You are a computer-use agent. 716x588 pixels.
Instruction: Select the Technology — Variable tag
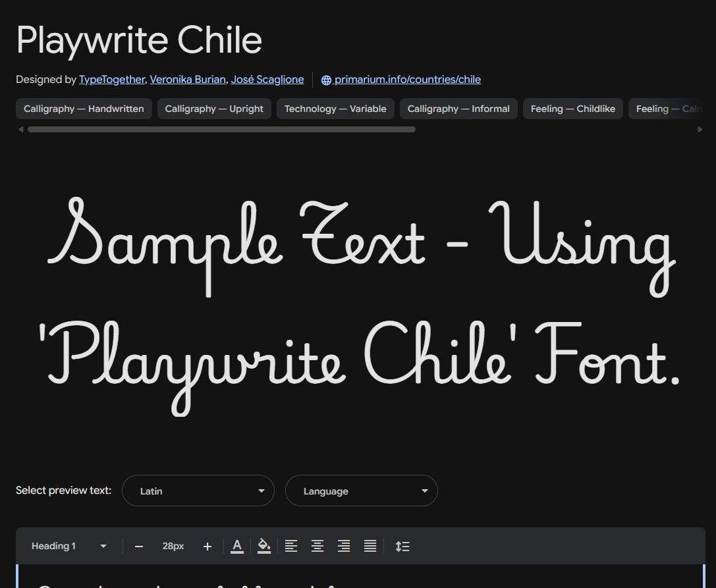[x=336, y=109]
